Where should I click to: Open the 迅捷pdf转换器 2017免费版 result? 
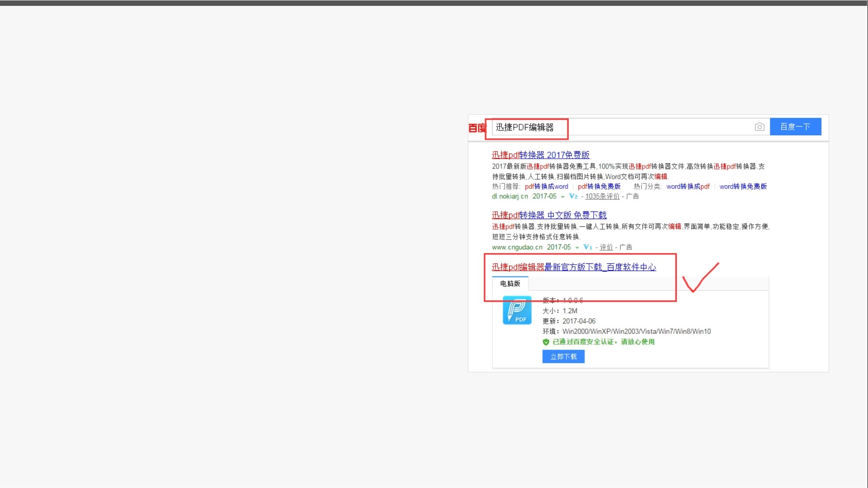pyautogui.click(x=541, y=155)
